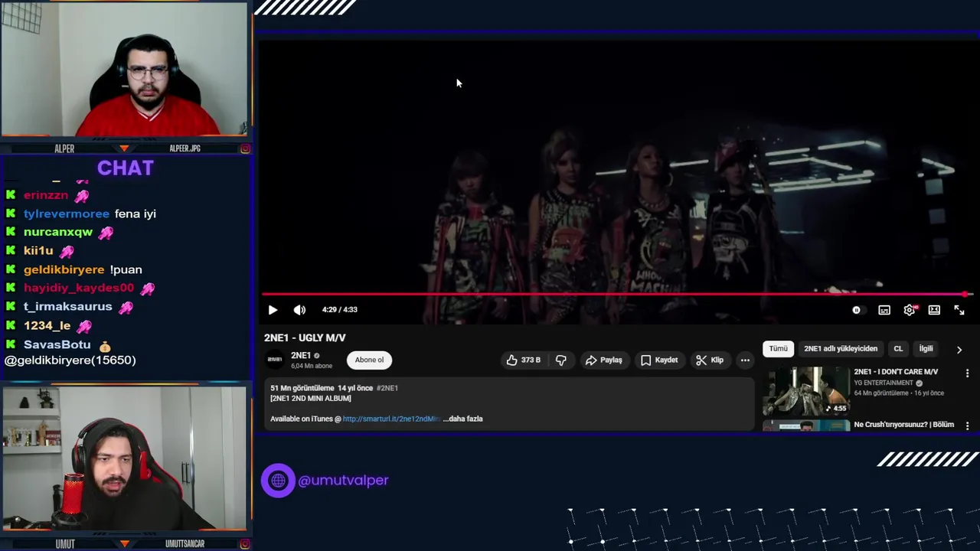Click chat user t_irmaksaurus

pyautogui.click(x=67, y=306)
